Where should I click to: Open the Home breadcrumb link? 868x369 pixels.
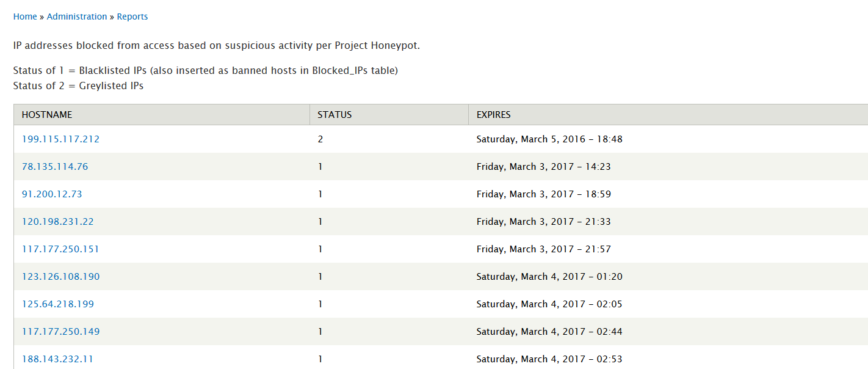point(25,16)
